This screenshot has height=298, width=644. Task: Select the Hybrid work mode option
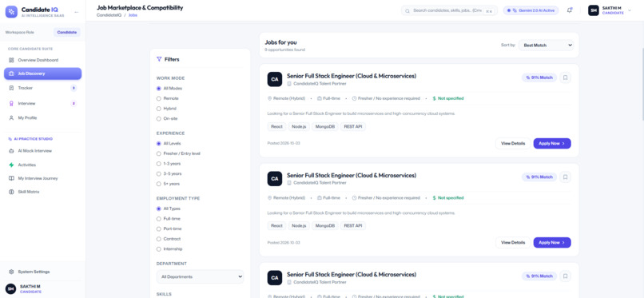click(x=158, y=109)
